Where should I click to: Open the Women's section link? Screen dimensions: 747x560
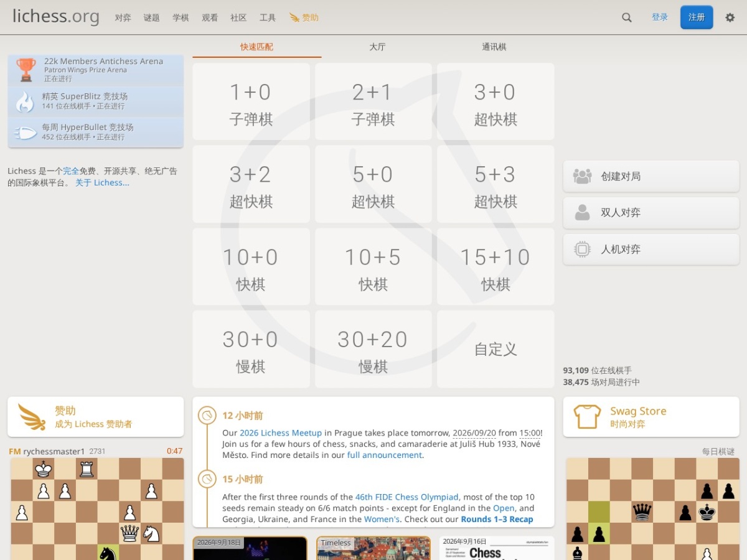click(382, 519)
